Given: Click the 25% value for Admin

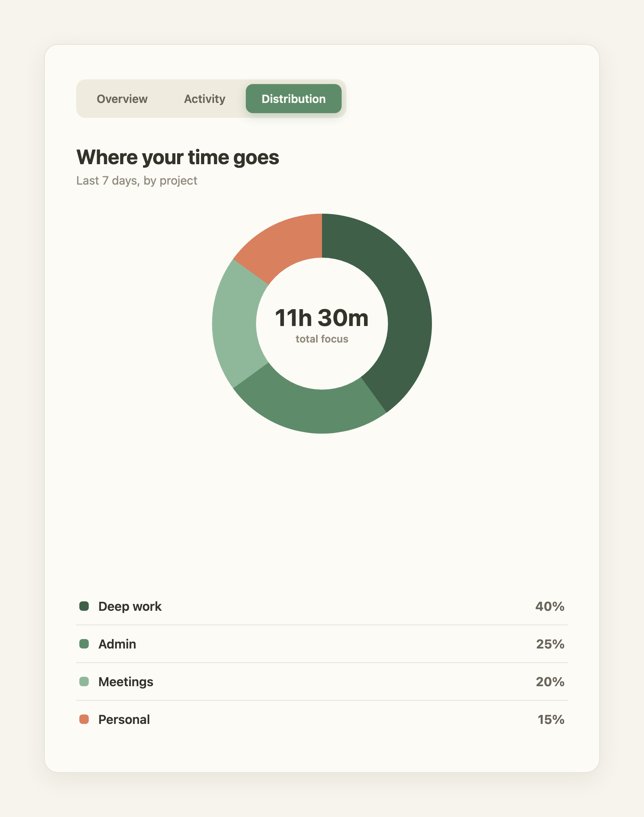Looking at the screenshot, I should pos(550,644).
